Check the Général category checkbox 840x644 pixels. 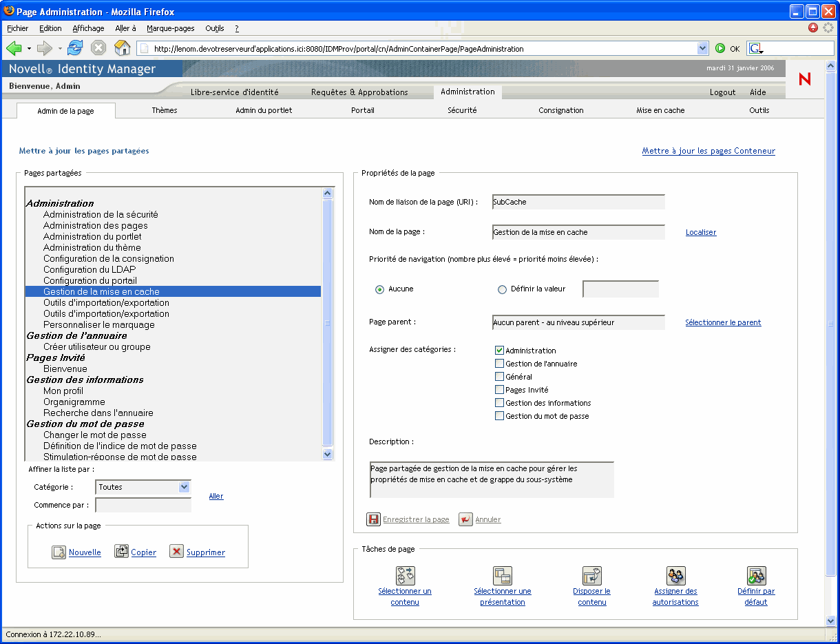coord(500,377)
